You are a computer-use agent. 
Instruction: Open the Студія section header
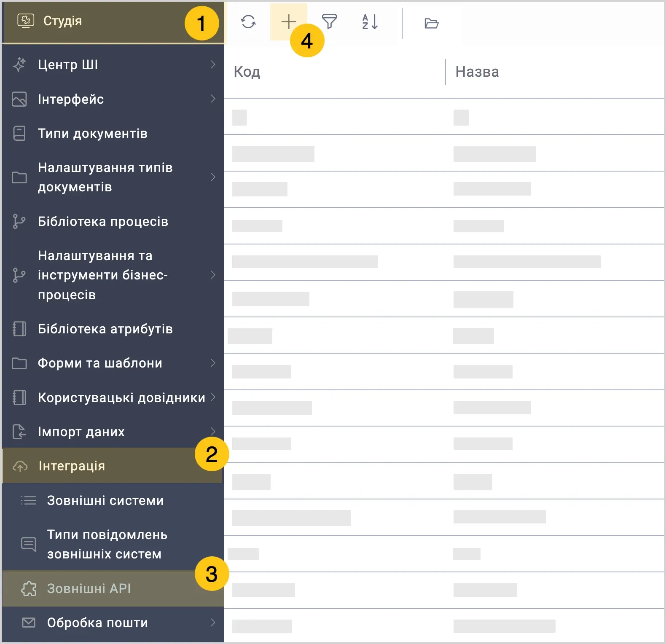point(113,22)
